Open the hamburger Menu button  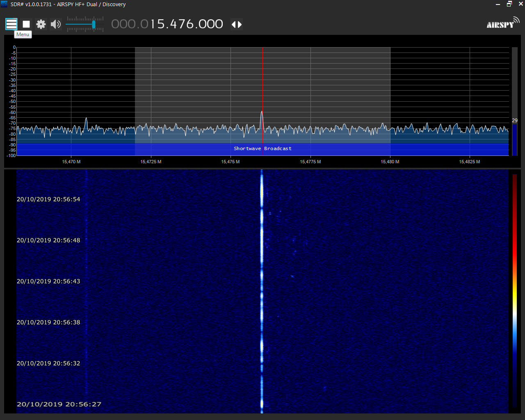point(11,24)
